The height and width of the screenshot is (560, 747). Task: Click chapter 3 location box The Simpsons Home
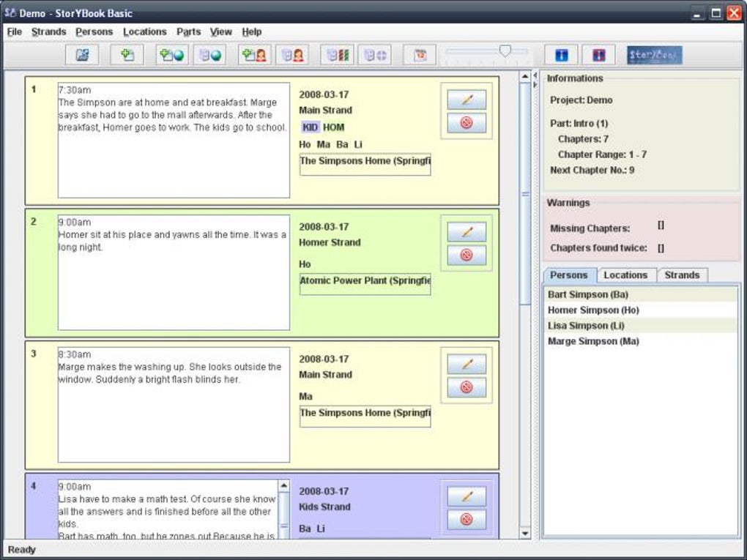[x=365, y=417]
